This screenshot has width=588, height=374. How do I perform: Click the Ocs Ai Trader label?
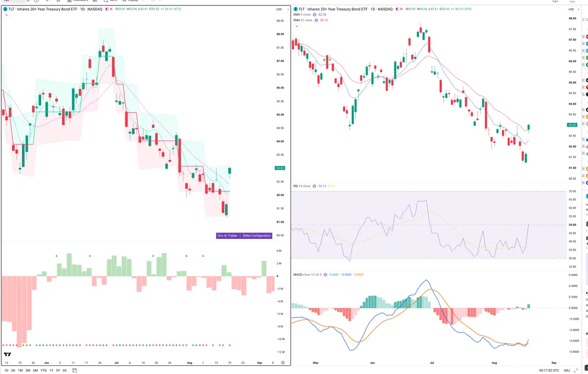227,235
